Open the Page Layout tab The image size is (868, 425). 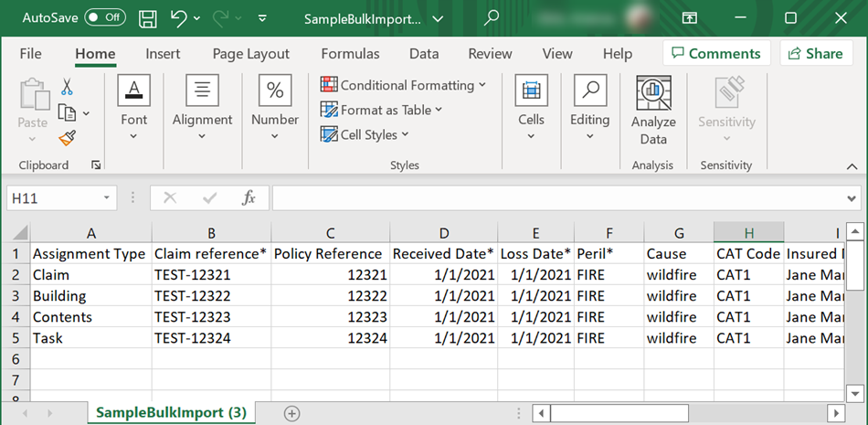coord(250,54)
